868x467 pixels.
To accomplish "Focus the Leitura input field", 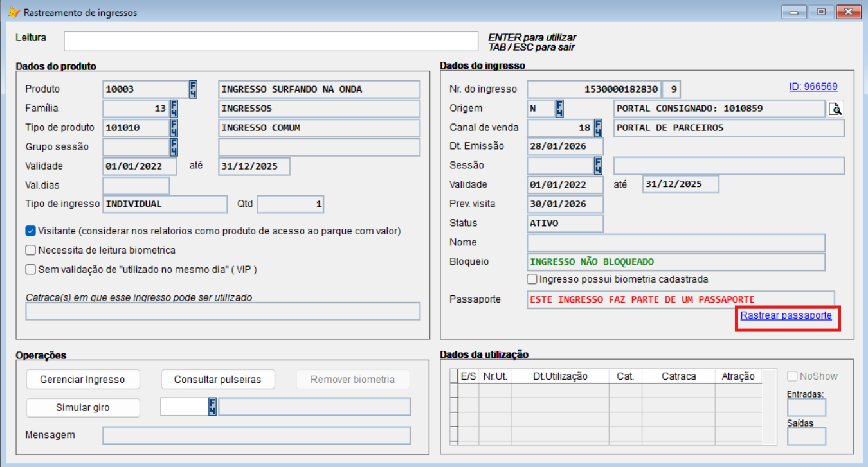I will [270, 41].
